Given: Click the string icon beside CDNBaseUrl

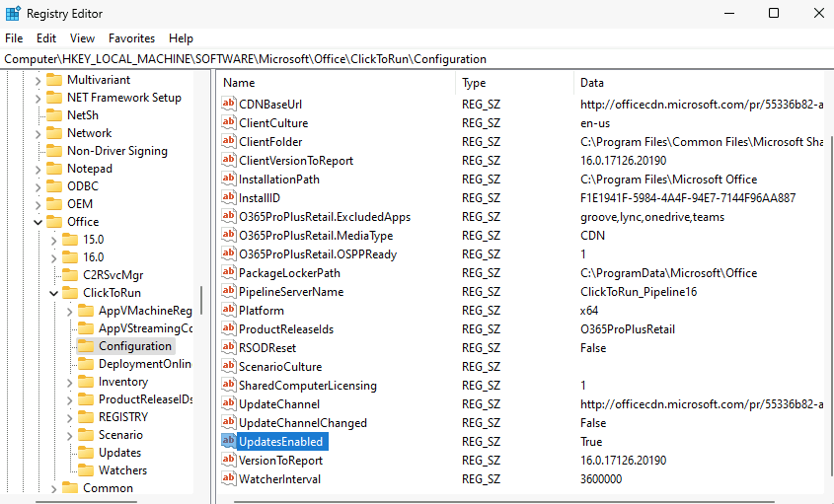Looking at the screenshot, I should tap(229, 104).
